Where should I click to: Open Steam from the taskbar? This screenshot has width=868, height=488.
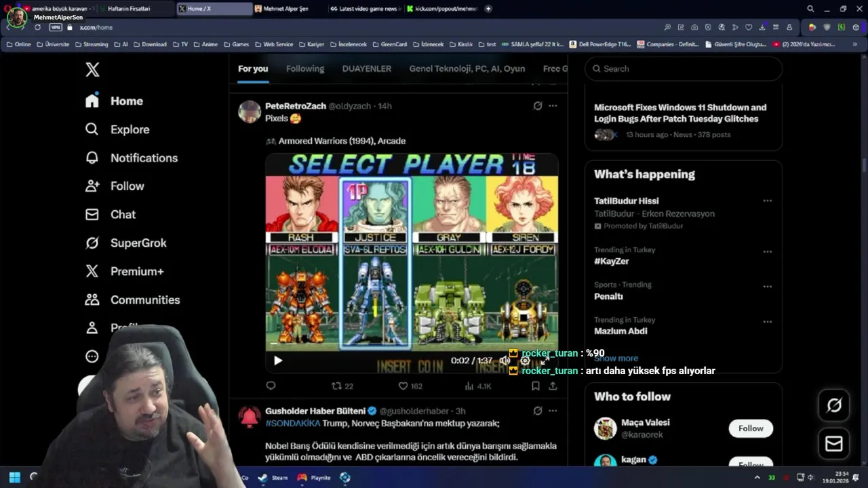pos(273,477)
